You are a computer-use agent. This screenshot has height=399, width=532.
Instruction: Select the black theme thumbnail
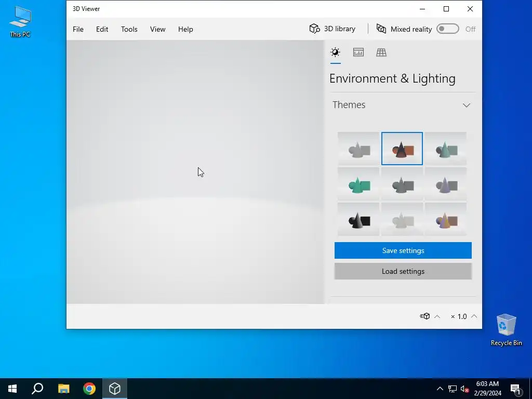[x=358, y=219]
